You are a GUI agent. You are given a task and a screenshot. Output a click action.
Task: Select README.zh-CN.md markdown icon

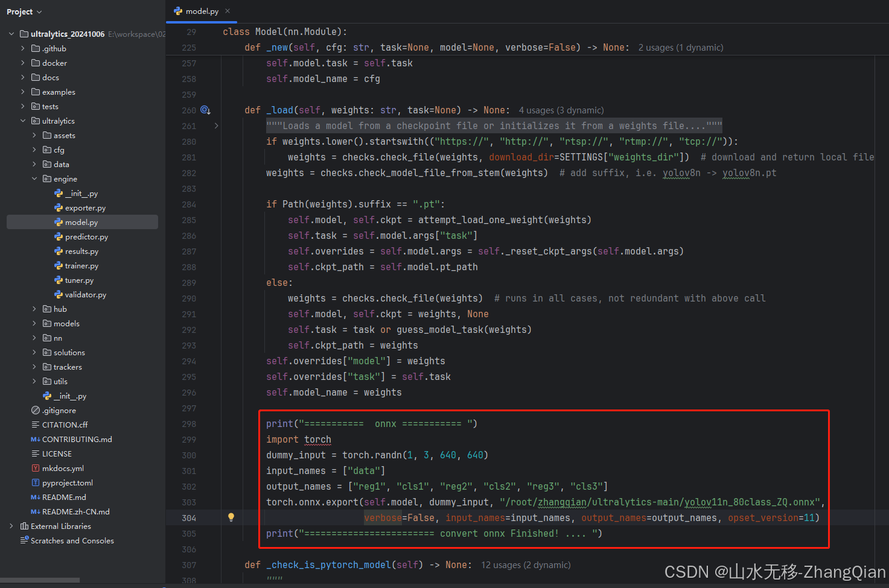36,511
